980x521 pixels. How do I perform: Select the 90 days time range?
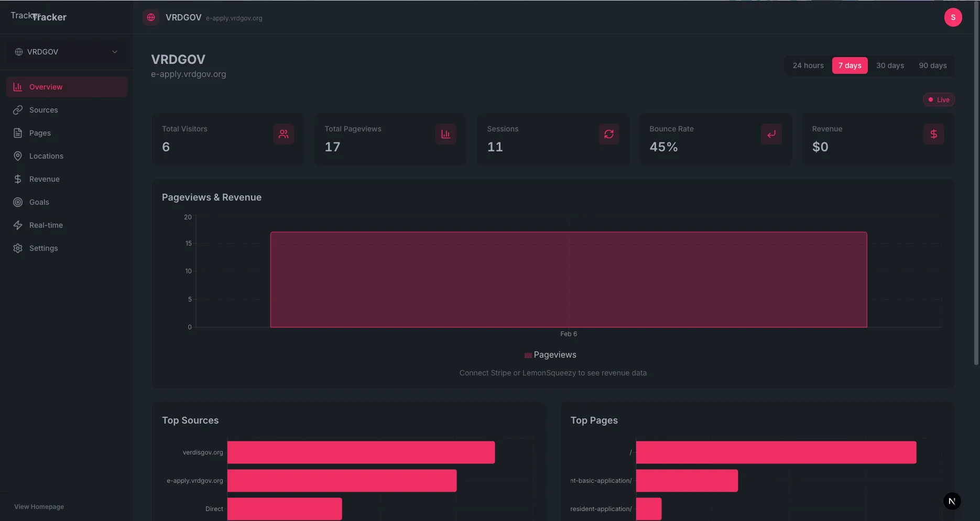tap(933, 65)
